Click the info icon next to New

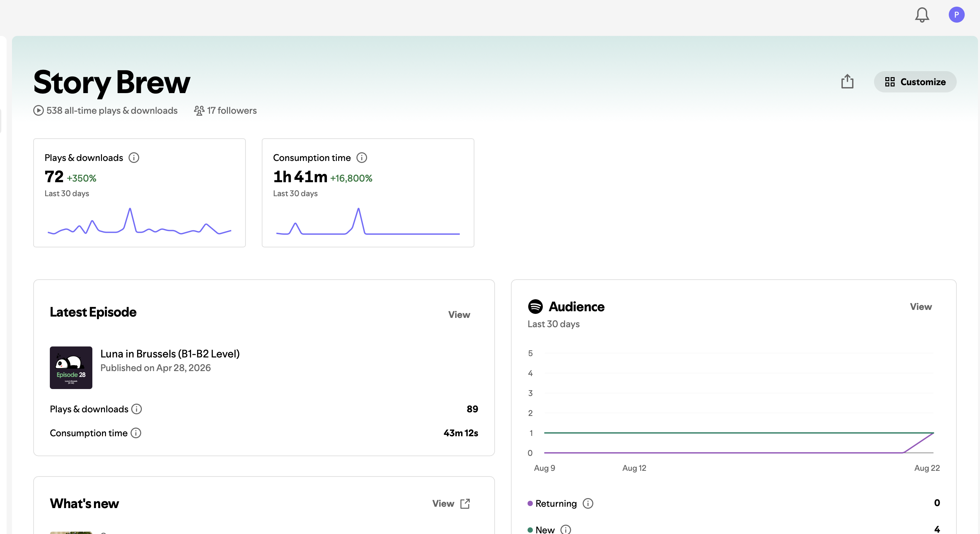tap(566, 529)
